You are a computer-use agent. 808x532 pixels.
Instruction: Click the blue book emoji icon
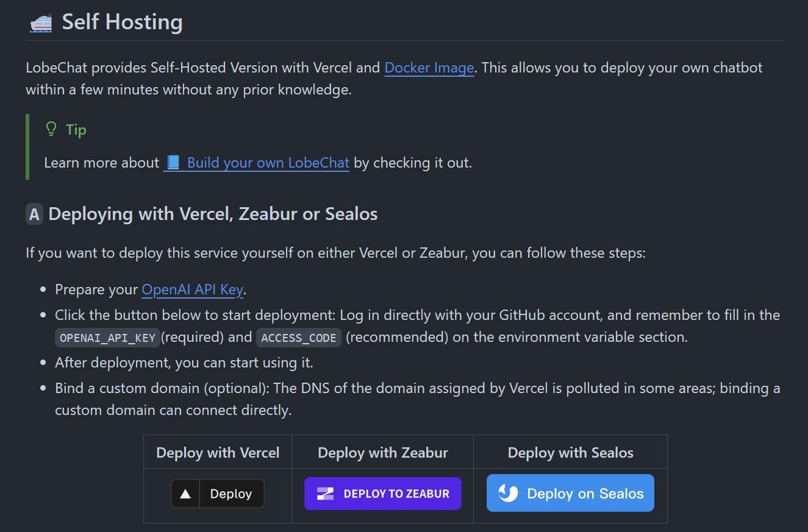point(173,163)
